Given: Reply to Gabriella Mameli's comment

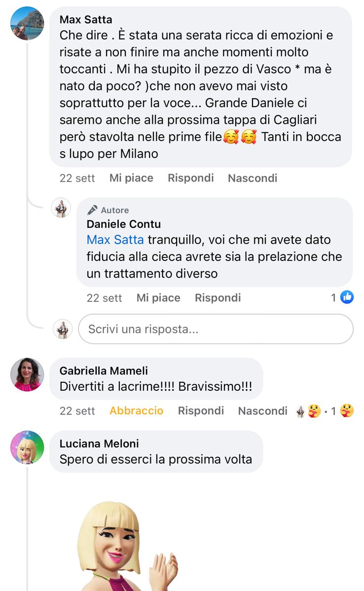Looking at the screenshot, I should (x=201, y=410).
